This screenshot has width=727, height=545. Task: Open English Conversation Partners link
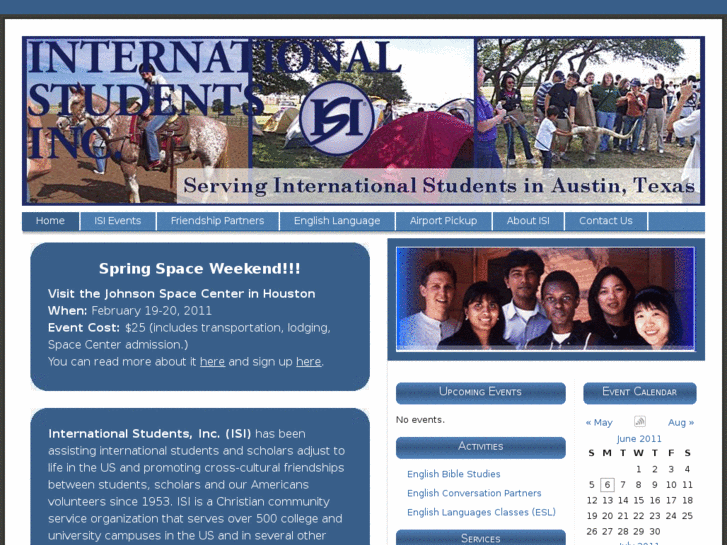pos(474,493)
